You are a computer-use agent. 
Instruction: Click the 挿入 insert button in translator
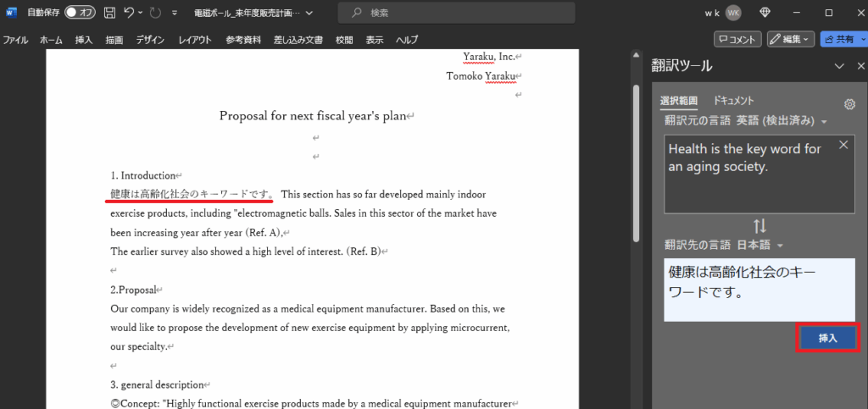pyautogui.click(x=828, y=338)
